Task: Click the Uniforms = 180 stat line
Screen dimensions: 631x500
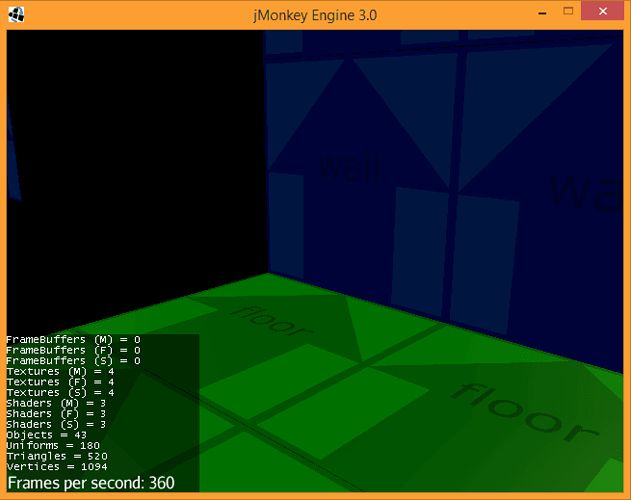Action: [x=53, y=446]
